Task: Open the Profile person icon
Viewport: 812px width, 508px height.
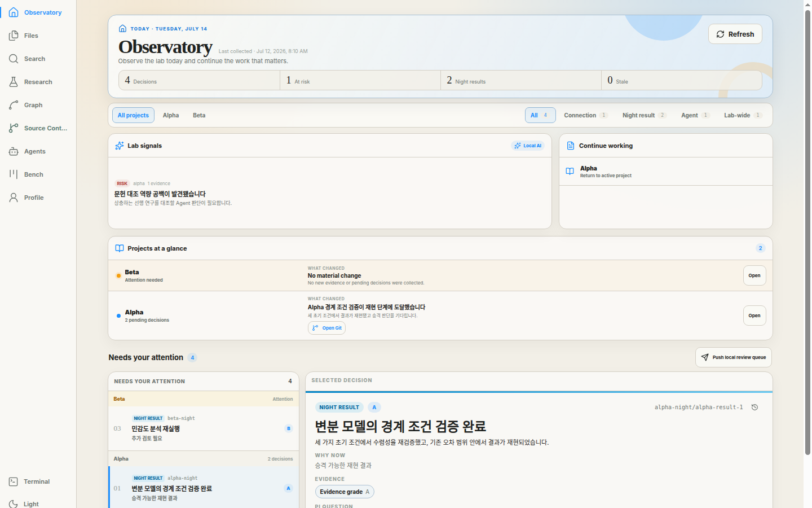Action: (x=14, y=198)
